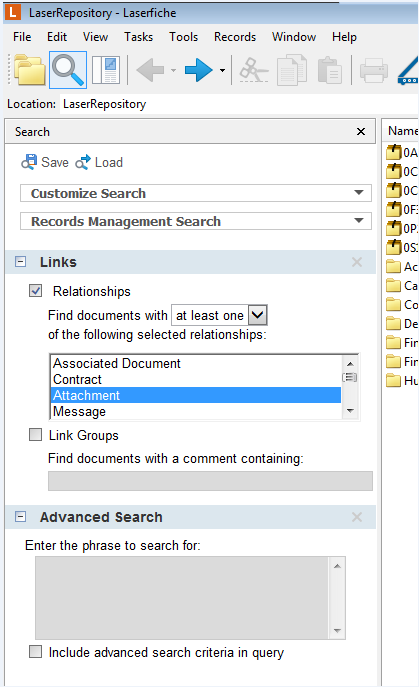Click the comment containing text field
Viewport: 419px width, 687px height.
click(x=210, y=481)
